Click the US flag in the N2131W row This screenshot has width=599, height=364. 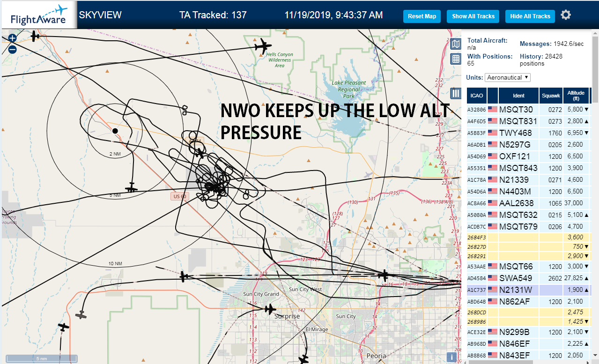(493, 290)
